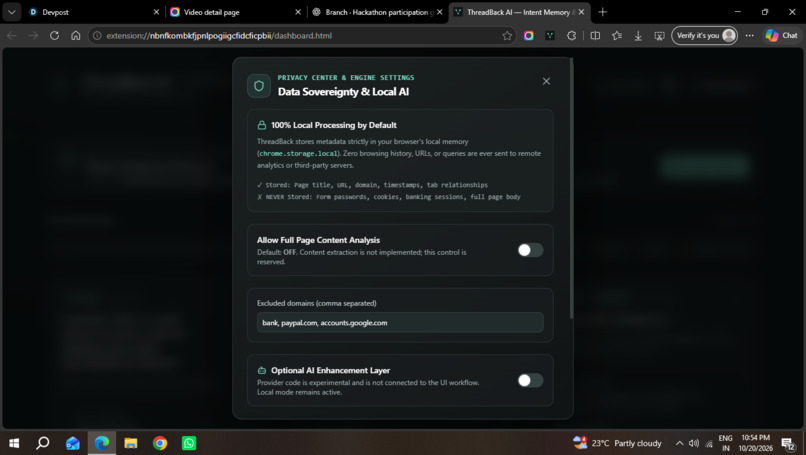This screenshot has height=455, width=806.
Task: Close the Privacy Center dialog
Action: pyautogui.click(x=546, y=81)
